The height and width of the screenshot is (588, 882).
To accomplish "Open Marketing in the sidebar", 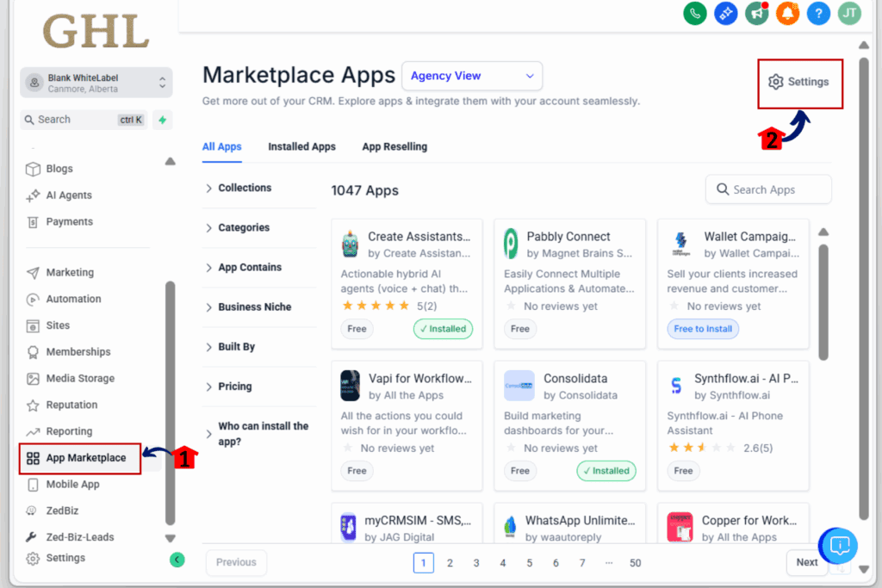I will tap(60, 272).
